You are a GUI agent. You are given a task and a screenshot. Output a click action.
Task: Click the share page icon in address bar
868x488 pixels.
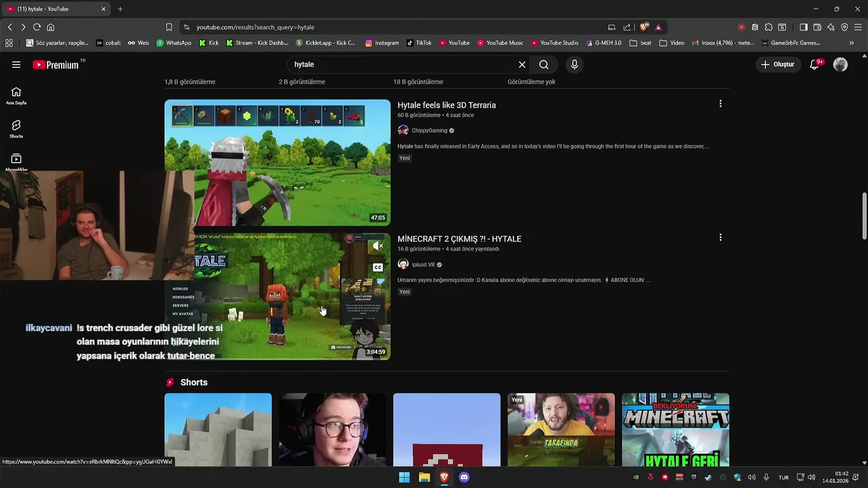pos(627,27)
